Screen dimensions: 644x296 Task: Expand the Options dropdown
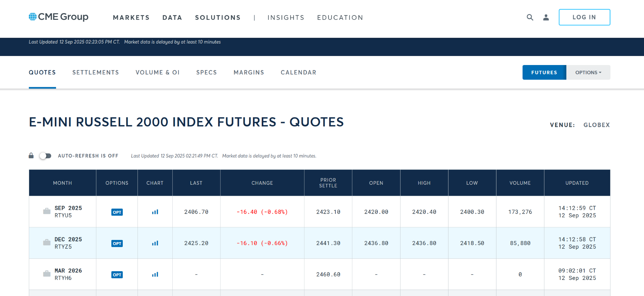coord(588,72)
